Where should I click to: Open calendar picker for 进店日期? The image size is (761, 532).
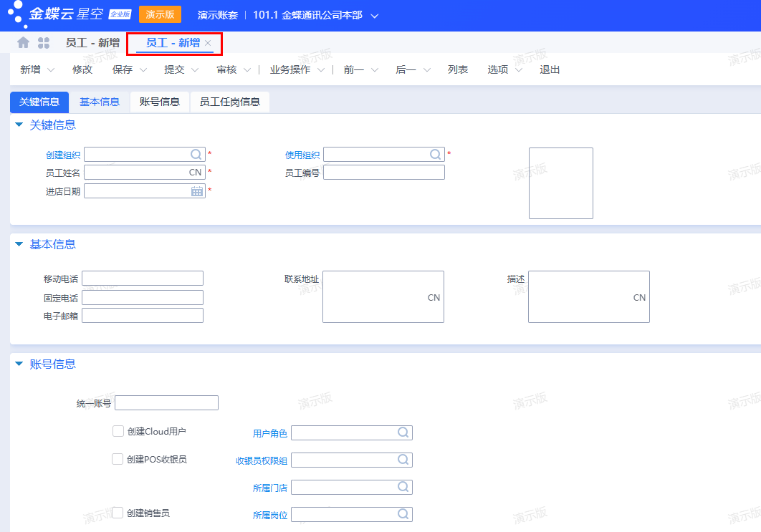point(196,190)
